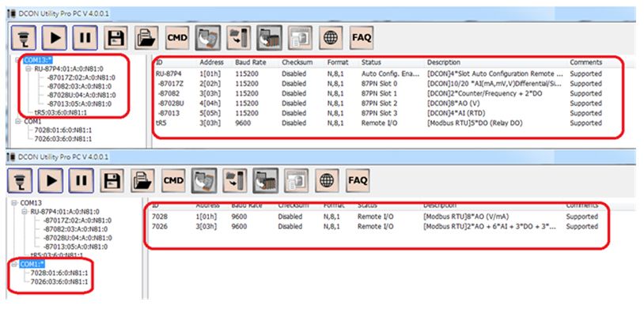Click the grayed document icon, bottom window

(296, 180)
